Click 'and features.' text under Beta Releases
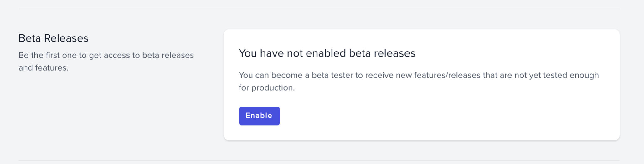Viewport: 644px width, 164px height. 44,68
